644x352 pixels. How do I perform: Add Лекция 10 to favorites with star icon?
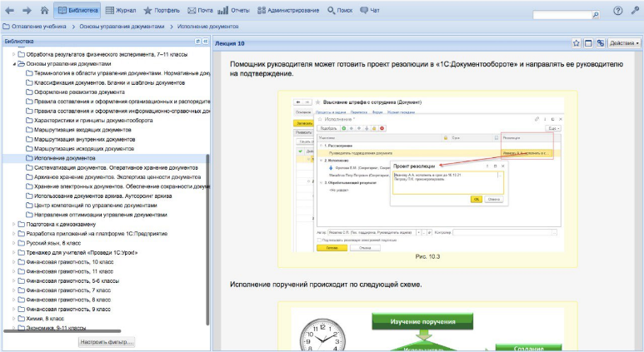tap(577, 43)
